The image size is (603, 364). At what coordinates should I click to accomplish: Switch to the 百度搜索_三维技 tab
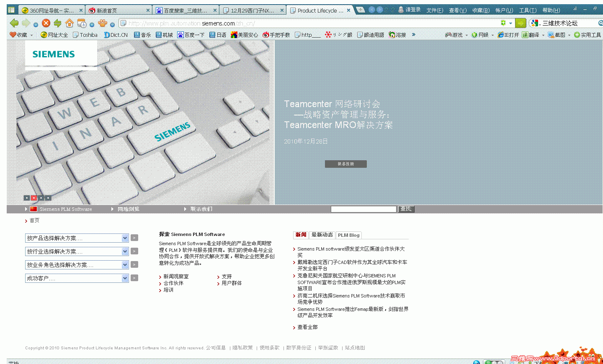click(186, 10)
